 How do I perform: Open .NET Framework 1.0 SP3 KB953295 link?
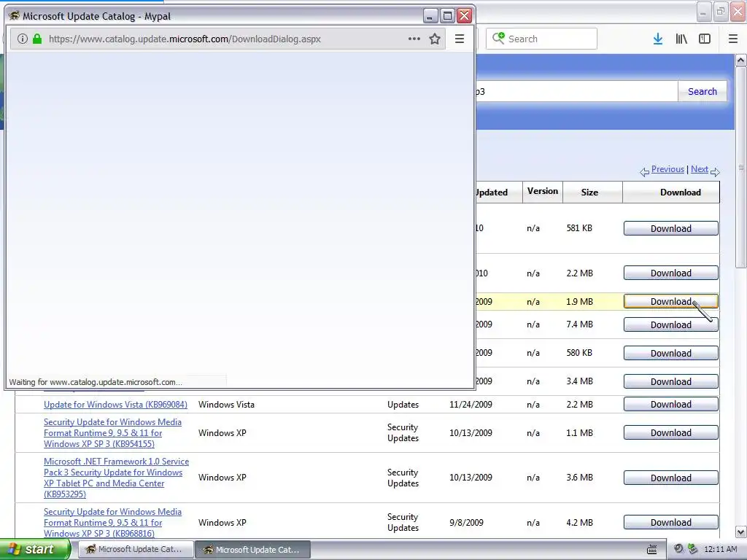pos(116,478)
